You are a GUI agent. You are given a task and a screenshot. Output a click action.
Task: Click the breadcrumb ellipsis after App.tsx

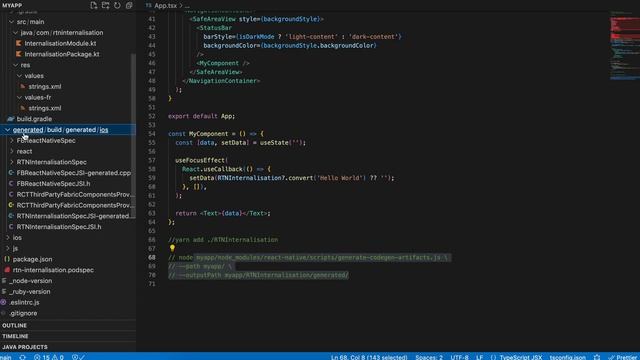coord(187,6)
